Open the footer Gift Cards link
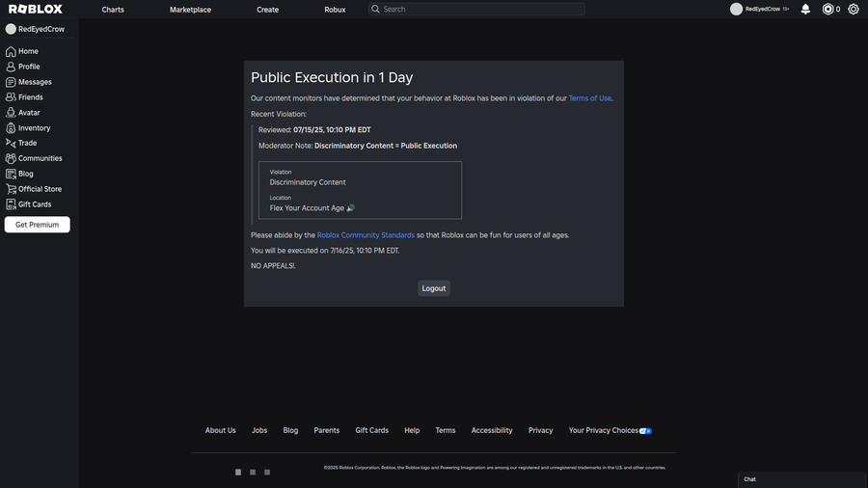Image resolution: width=868 pixels, height=488 pixels. 372,430
